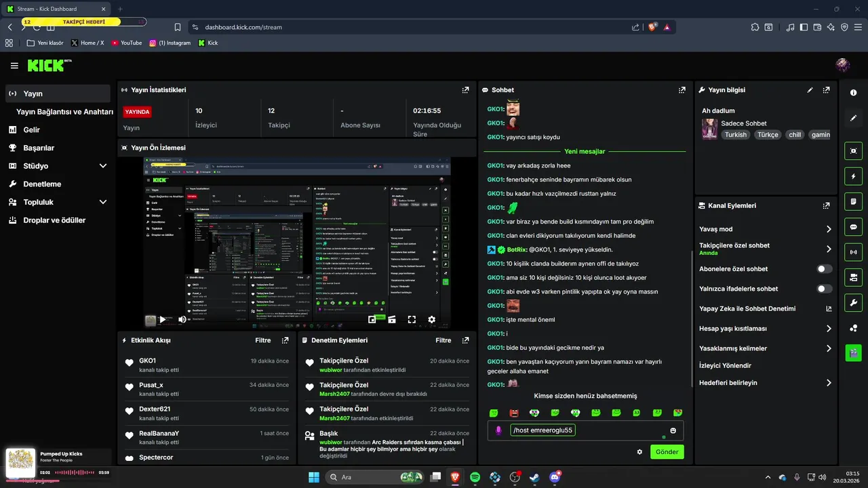The width and height of the screenshot is (868, 488).
Task: Send the chat message with Gönder
Action: 667,451
